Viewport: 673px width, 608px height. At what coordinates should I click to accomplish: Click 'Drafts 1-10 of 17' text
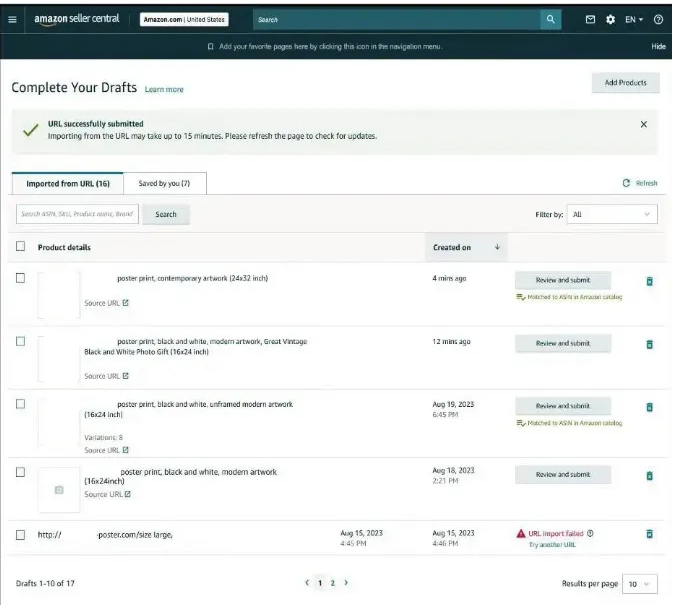coord(45,583)
